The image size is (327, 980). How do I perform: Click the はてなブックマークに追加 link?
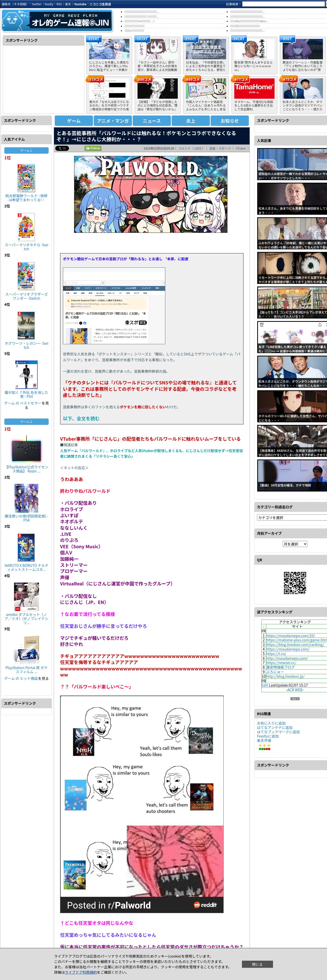[278, 732]
